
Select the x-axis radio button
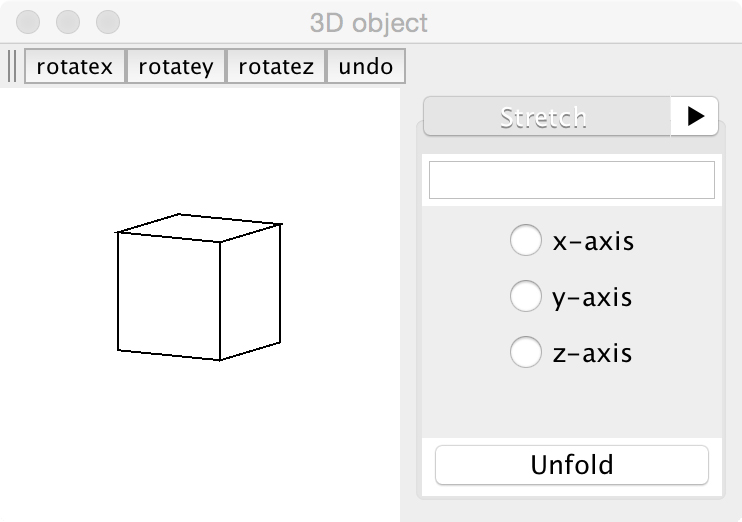pyautogui.click(x=526, y=241)
